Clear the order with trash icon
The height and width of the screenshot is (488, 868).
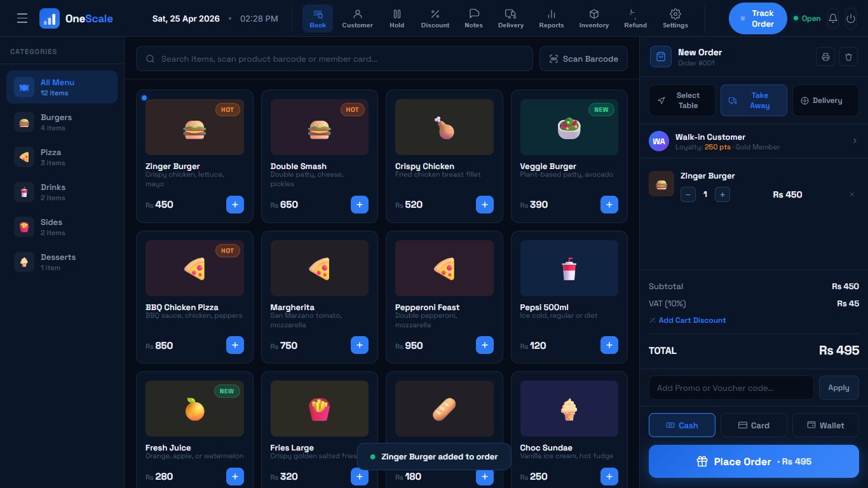[848, 57]
